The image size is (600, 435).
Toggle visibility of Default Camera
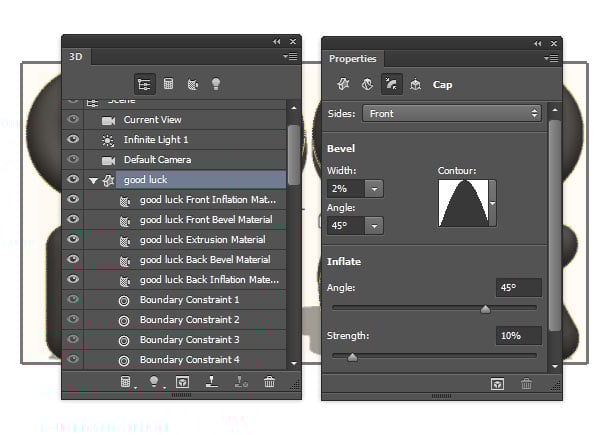(73, 159)
